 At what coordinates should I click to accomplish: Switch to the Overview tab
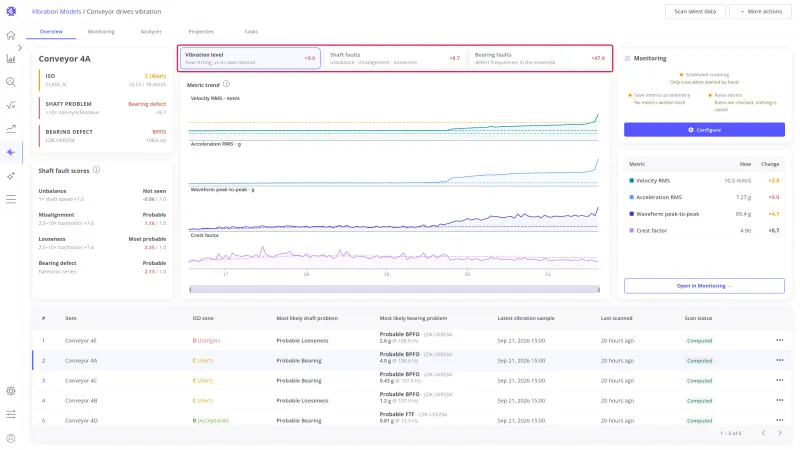(51, 32)
